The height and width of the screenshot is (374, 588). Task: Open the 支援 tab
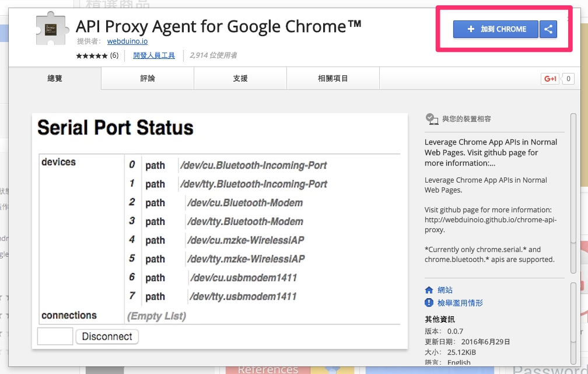pyautogui.click(x=240, y=78)
